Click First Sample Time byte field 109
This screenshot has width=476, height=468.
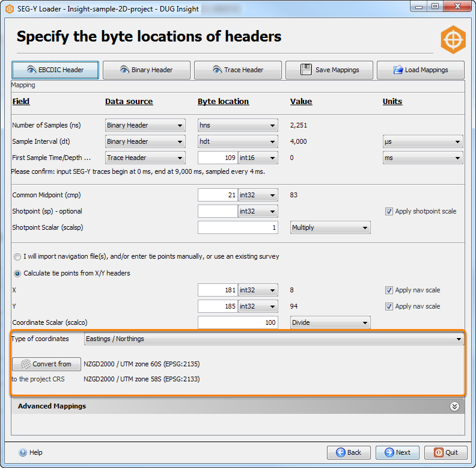pos(218,158)
